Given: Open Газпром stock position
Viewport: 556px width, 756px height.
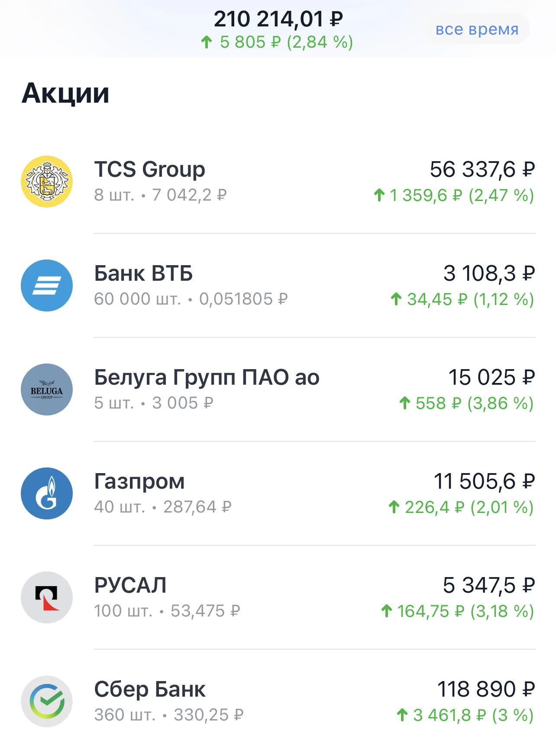Looking at the screenshot, I should pos(278,493).
